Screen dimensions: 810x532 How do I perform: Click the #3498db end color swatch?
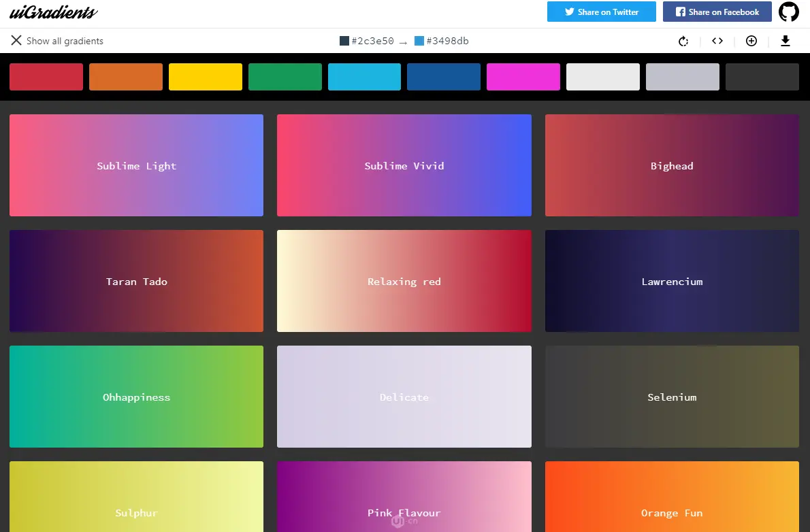tap(419, 41)
